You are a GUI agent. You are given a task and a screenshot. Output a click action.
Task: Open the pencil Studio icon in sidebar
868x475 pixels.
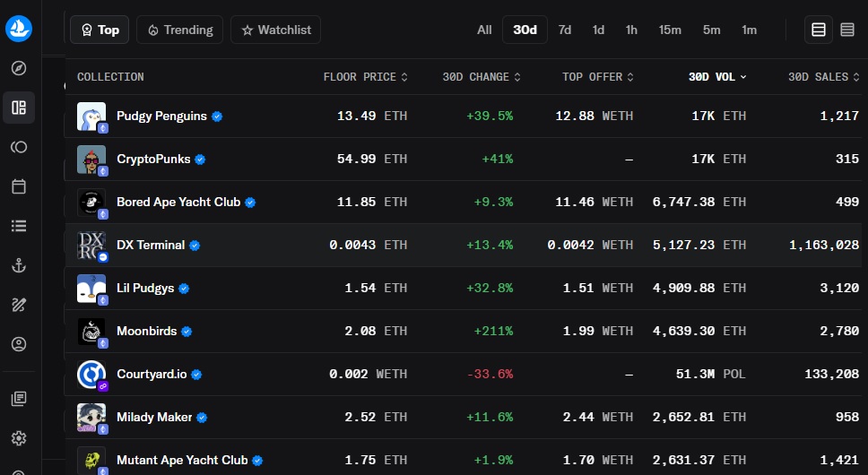click(19, 305)
